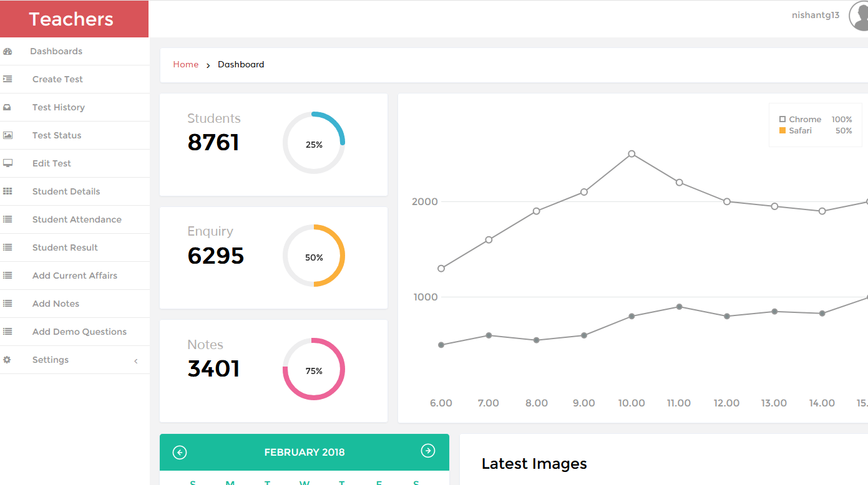Screen dimensions: 868x485
Task: Advance calendar to next month
Action: (428, 451)
